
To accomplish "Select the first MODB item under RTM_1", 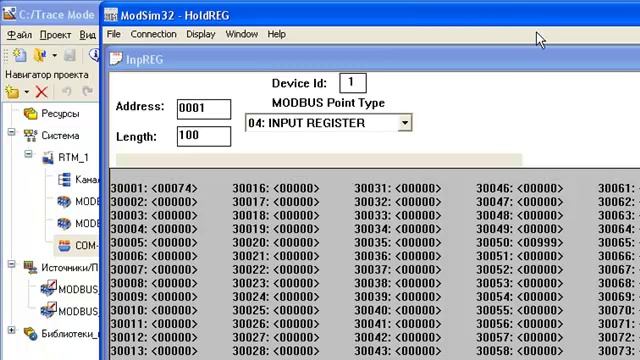I will [87, 202].
